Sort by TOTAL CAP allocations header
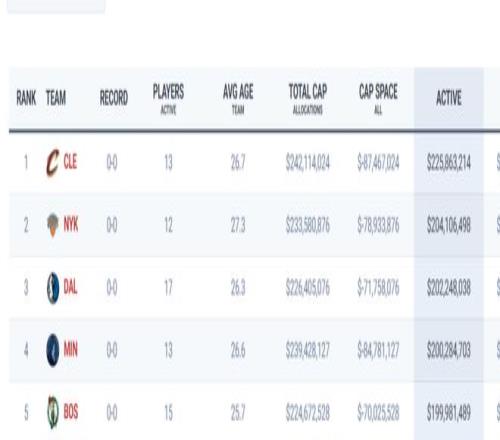The image size is (500, 440). tap(308, 99)
